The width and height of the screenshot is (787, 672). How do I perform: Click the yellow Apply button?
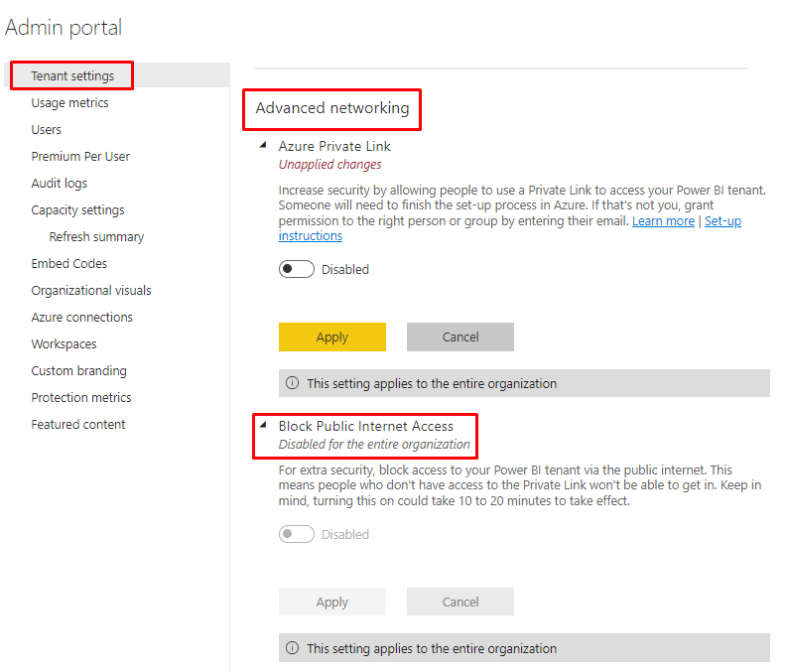click(x=331, y=337)
